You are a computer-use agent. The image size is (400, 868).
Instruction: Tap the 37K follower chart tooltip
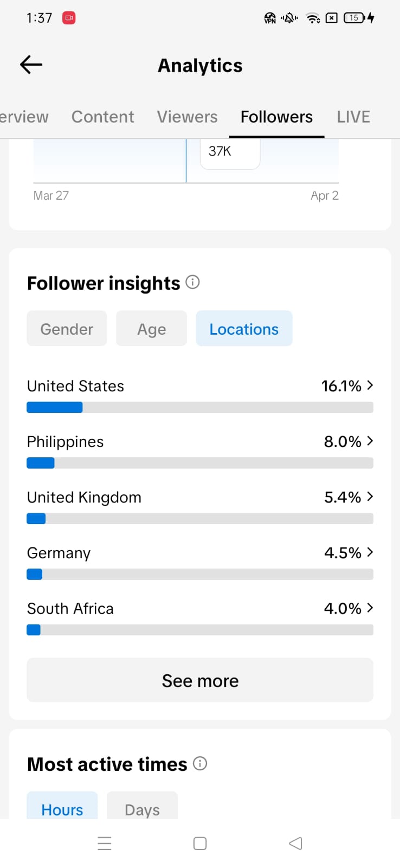pyautogui.click(x=230, y=152)
